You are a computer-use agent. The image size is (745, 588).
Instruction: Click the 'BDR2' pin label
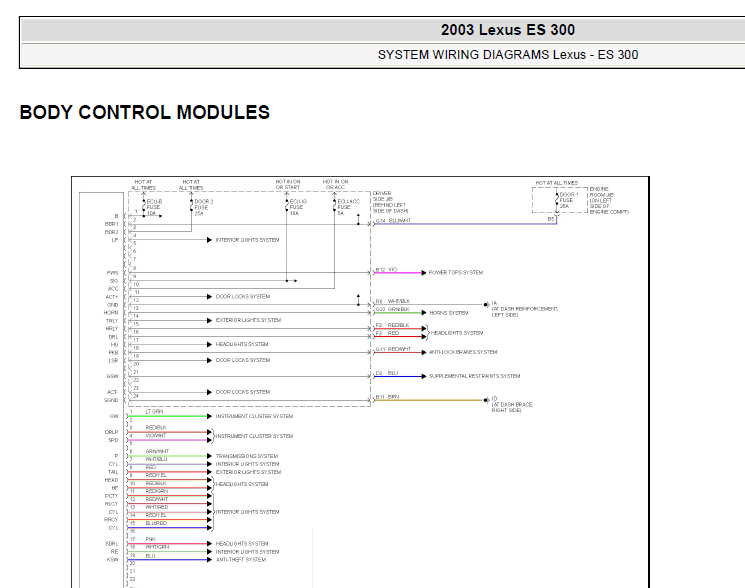(111, 232)
